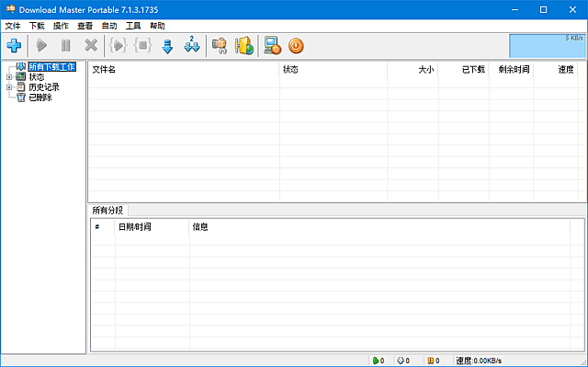Click the 5 KB/s speed graph panel
This screenshot has width=588, height=367.
coord(548,46)
